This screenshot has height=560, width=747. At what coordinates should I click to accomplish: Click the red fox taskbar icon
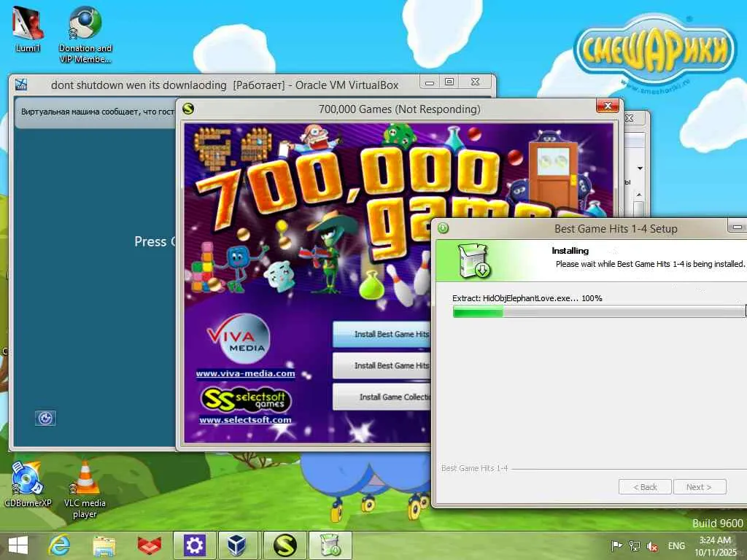(x=149, y=545)
